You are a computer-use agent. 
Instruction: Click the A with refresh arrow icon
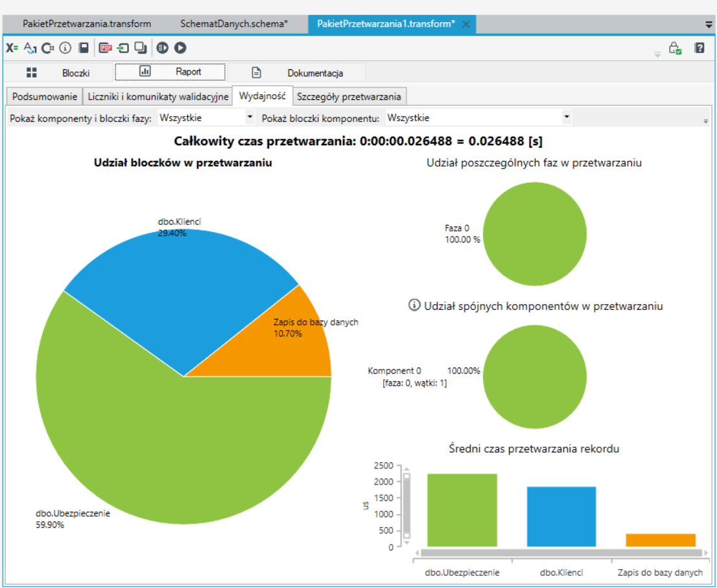[x=30, y=48]
